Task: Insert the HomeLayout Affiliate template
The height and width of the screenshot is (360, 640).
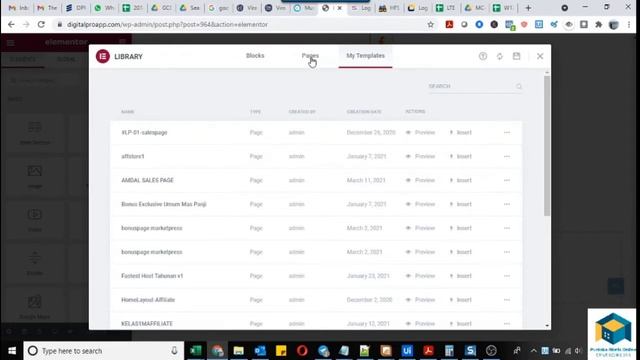Action: [460, 300]
